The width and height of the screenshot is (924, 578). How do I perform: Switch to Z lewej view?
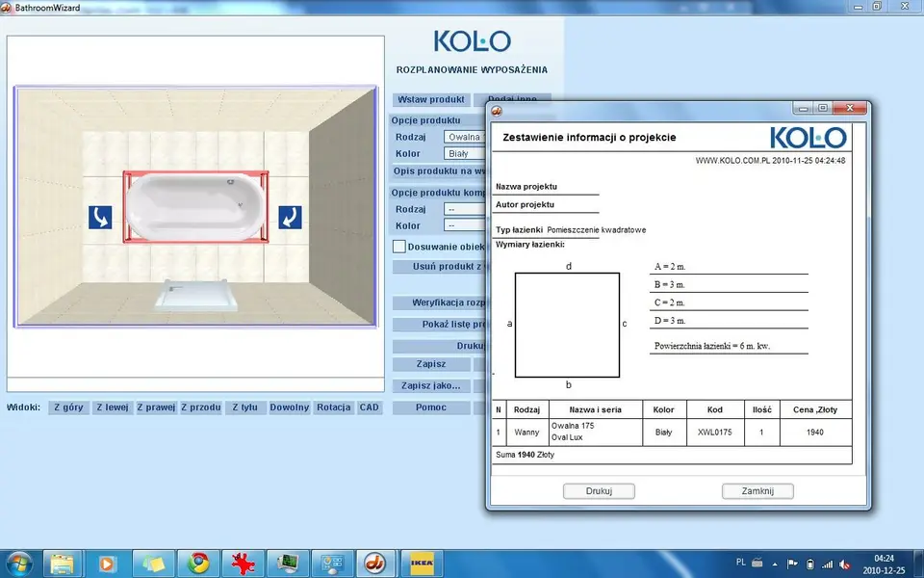[x=113, y=407]
